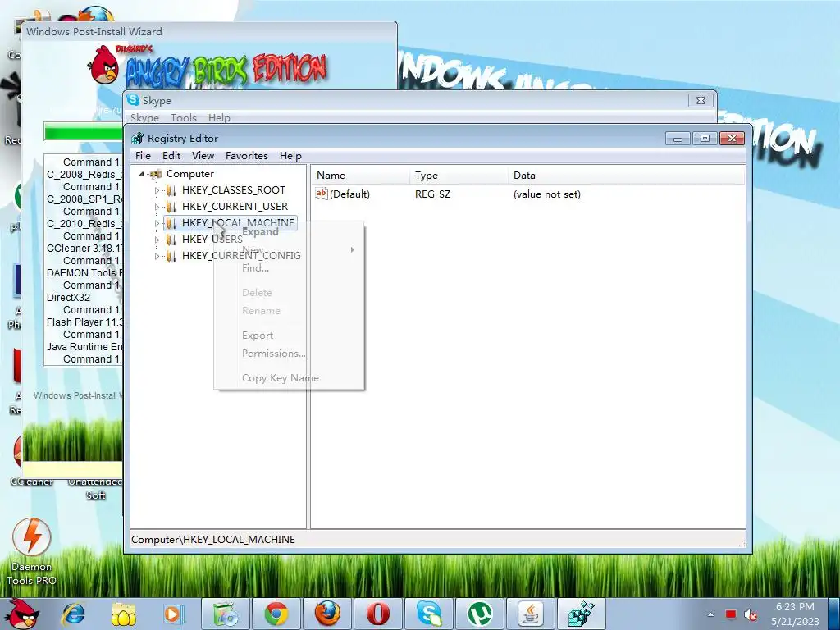
Task: Open the Favorites menu in Registry Editor
Action: (x=246, y=155)
